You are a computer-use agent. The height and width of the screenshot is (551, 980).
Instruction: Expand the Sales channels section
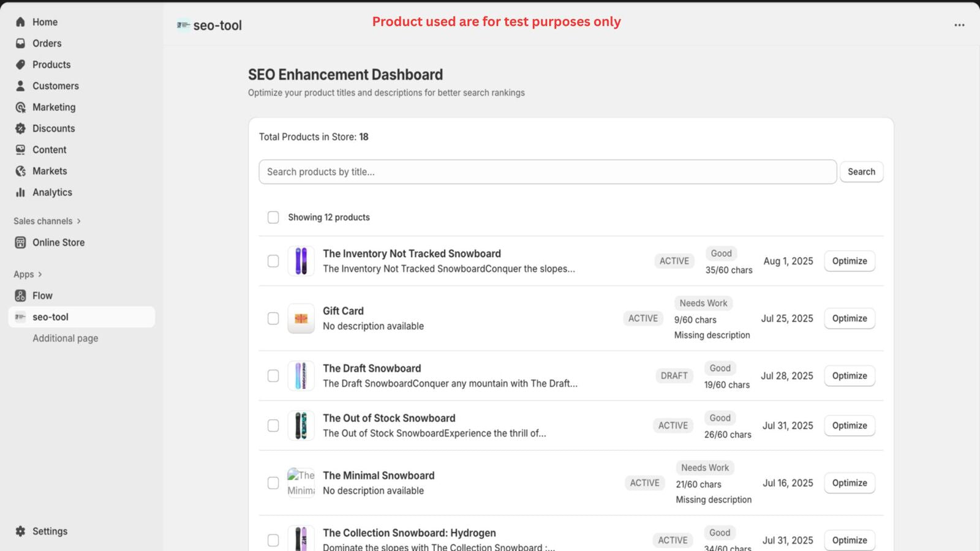[x=47, y=221]
